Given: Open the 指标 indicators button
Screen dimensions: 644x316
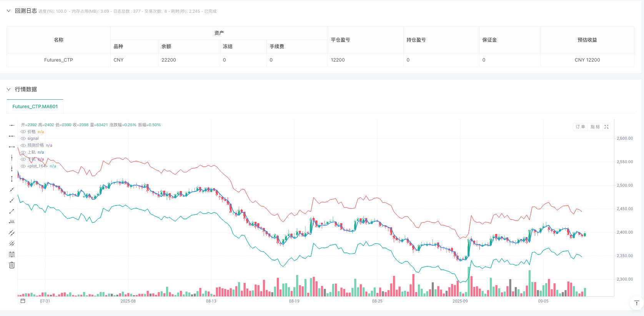Looking at the screenshot, I should tap(595, 127).
